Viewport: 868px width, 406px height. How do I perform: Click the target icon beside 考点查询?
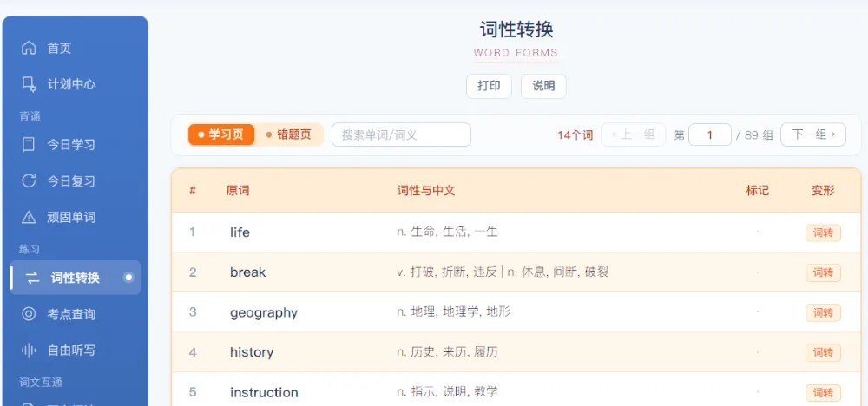point(29,314)
